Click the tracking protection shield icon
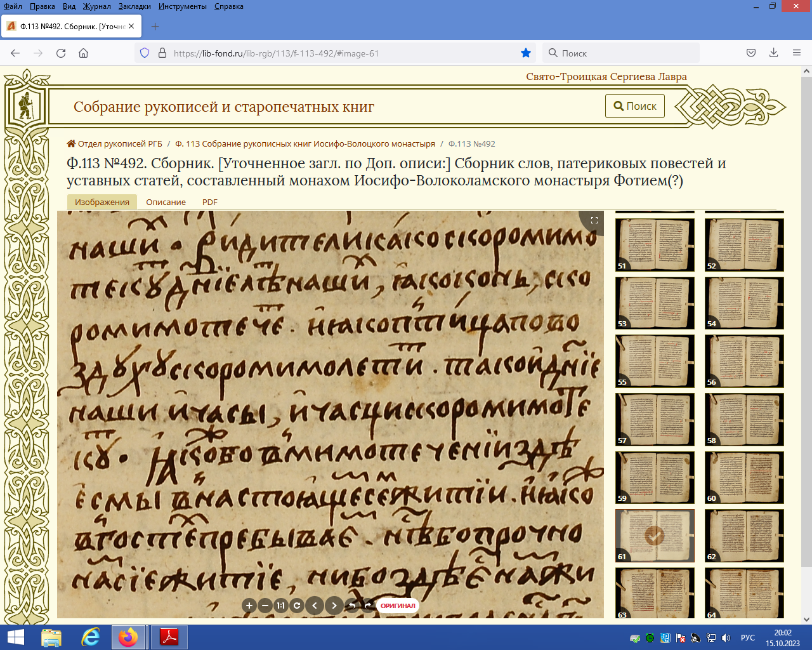Image resolution: width=812 pixels, height=650 pixels. (x=145, y=53)
